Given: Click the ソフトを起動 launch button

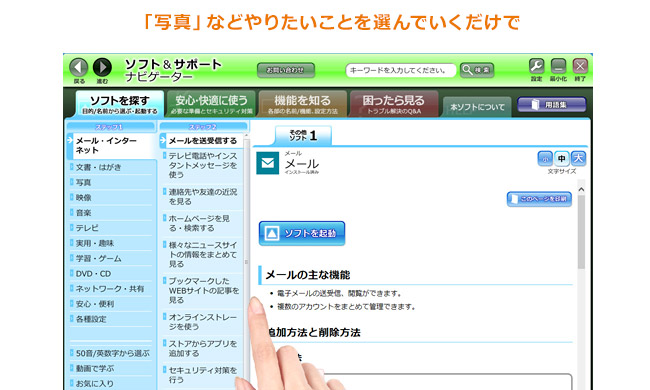Looking at the screenshot, I should click(302, 233).
